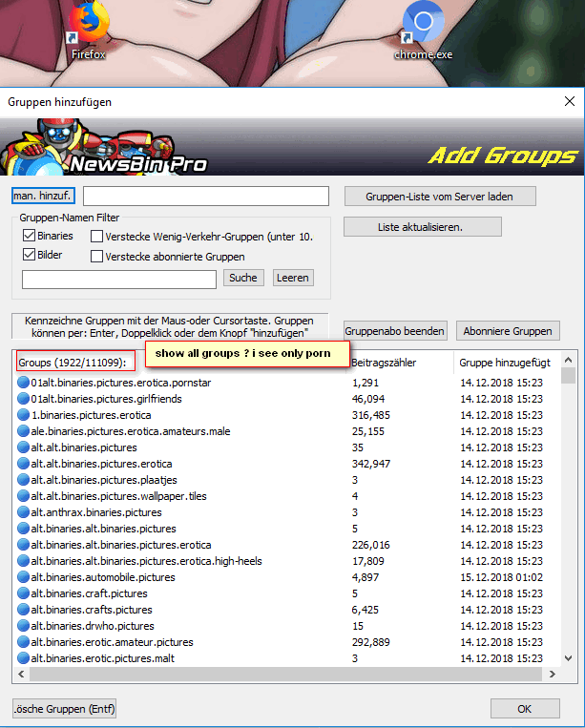Select group name alt.binaries.drwho.pictures
The height and width of the screenshot is (728, 585).
tap(93, 626)
